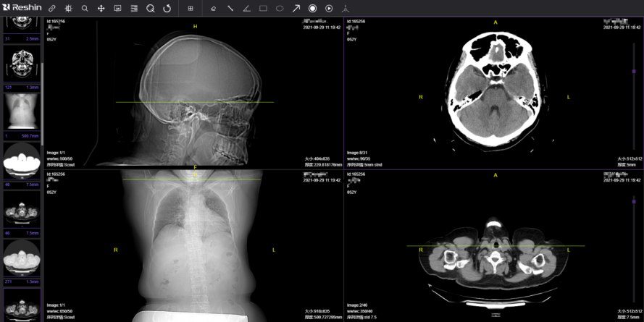Select the window level brightness tool
Image resolution: width=644 pixels, height=322 pixels.
tap(68, 9)
